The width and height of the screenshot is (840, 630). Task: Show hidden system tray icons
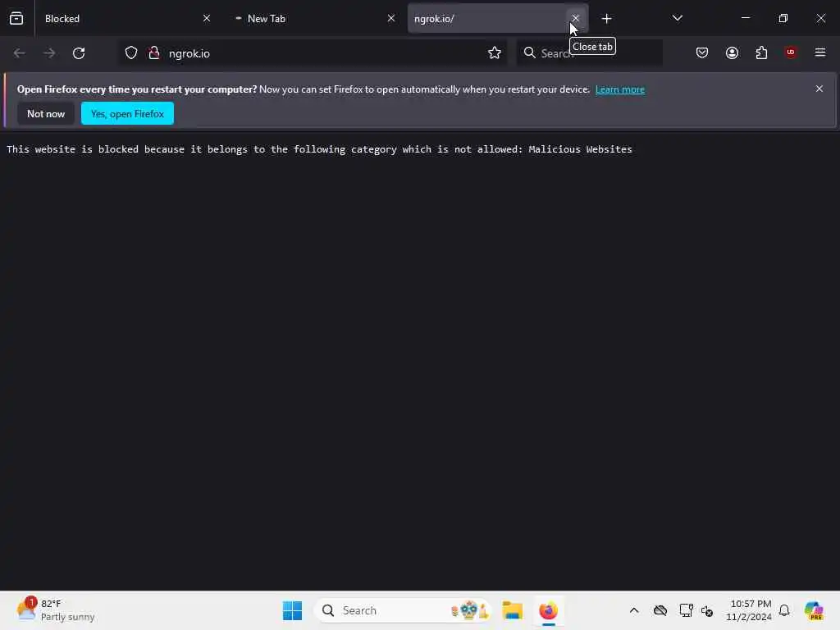pos(634,610)
